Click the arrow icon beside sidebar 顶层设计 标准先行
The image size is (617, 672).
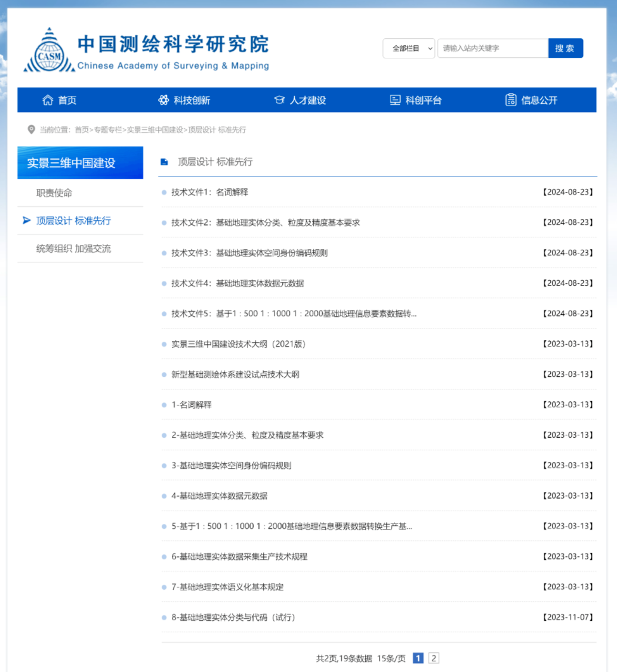click(x=27, y=220)
